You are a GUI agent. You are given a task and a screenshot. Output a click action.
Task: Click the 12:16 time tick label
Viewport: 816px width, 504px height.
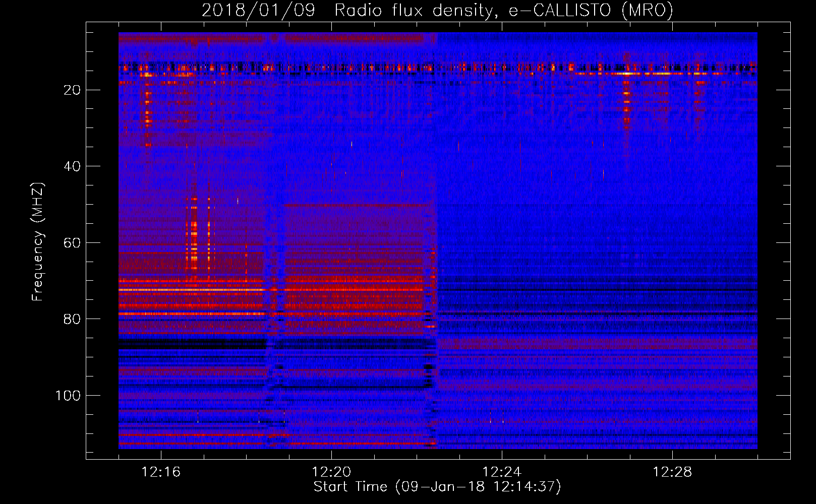click(x=161, y=472)
